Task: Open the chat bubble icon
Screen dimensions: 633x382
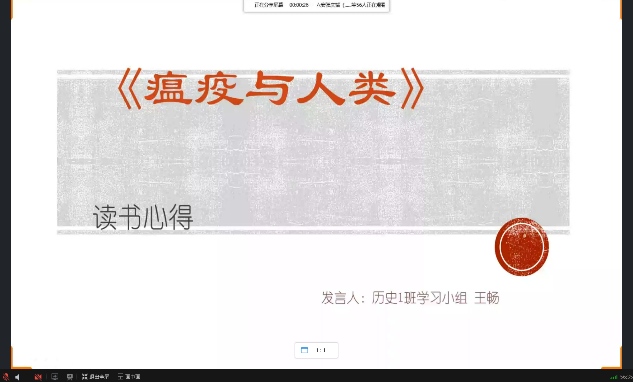Action: tap(70, 377)
